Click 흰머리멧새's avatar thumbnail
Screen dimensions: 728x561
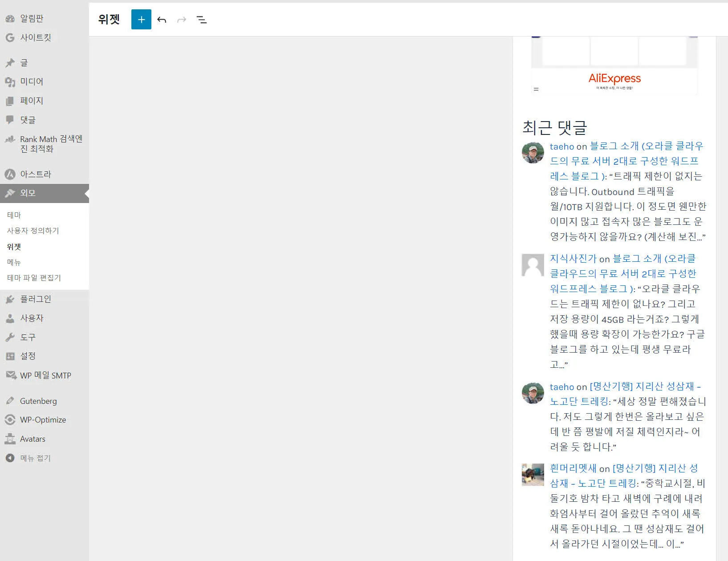tap(533, 475)
